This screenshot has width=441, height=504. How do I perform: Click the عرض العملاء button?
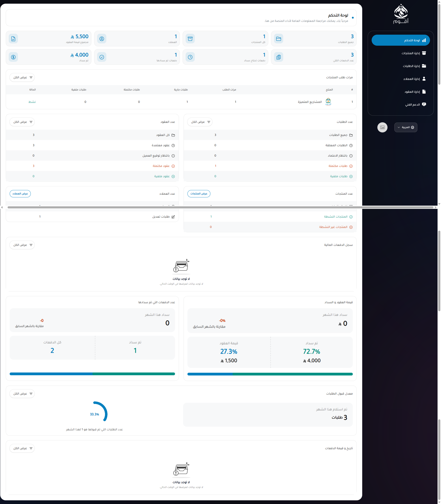(x=20, y=194)
